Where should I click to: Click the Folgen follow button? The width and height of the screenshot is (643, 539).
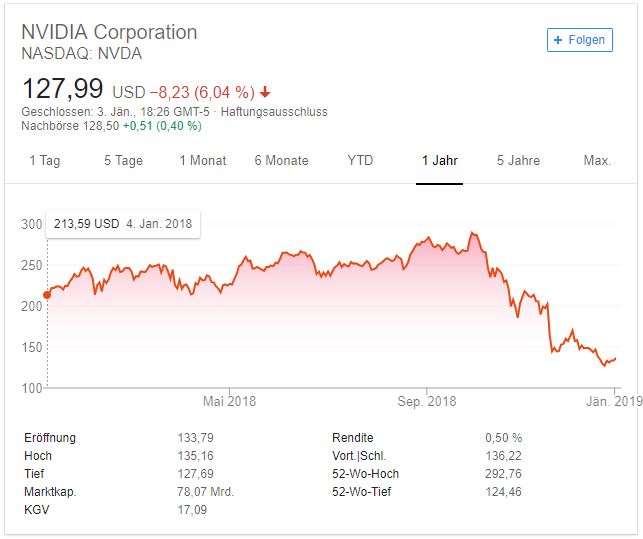pyautogui.click(x=579, y=40)
